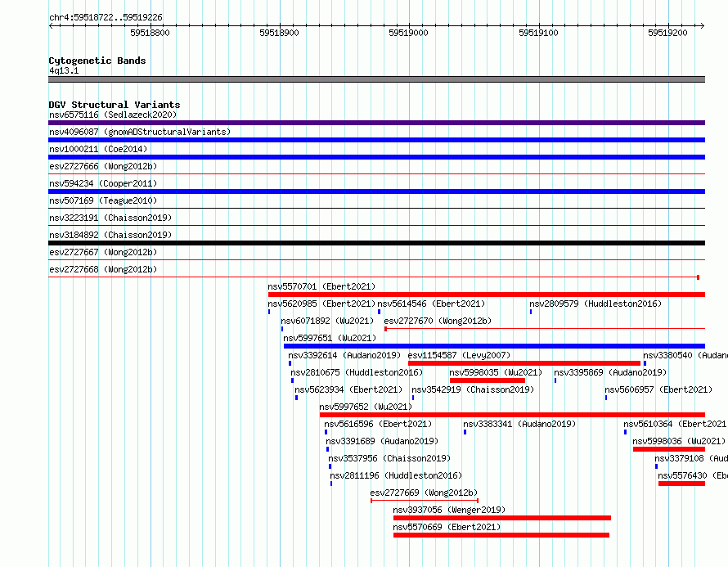Click the red nsv5997652 variant bar
The width and height of the screenshot is (728, 567).
(512, 415)
